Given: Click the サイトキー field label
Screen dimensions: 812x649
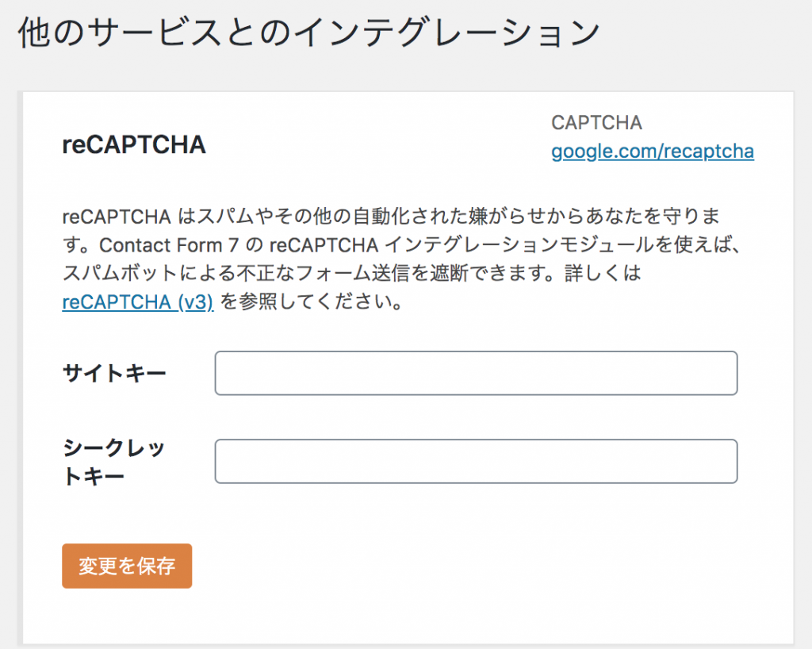Looking at the screenshot, I should coord(114,373).
